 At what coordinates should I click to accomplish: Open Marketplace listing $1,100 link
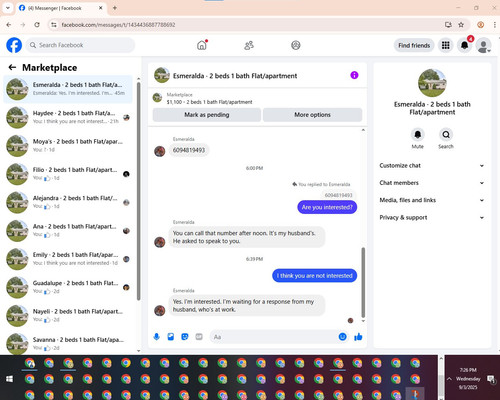point(209,102)
